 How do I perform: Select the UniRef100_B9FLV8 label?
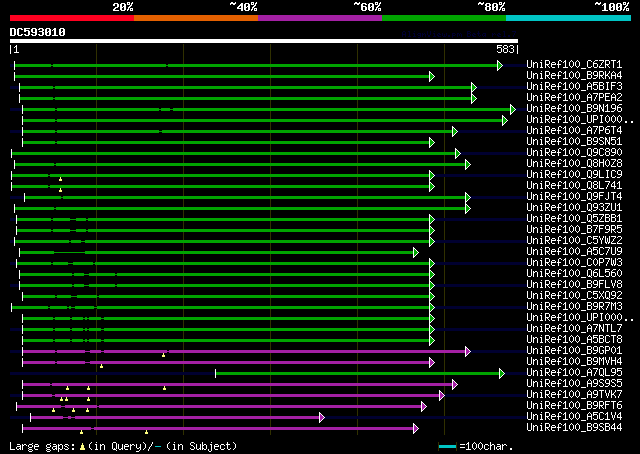(574, 285)
